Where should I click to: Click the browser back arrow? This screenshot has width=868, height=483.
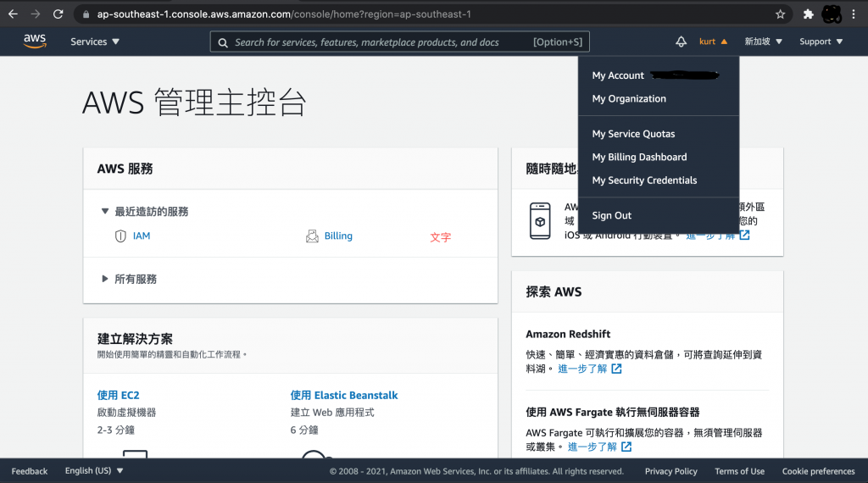pos(13,14)
